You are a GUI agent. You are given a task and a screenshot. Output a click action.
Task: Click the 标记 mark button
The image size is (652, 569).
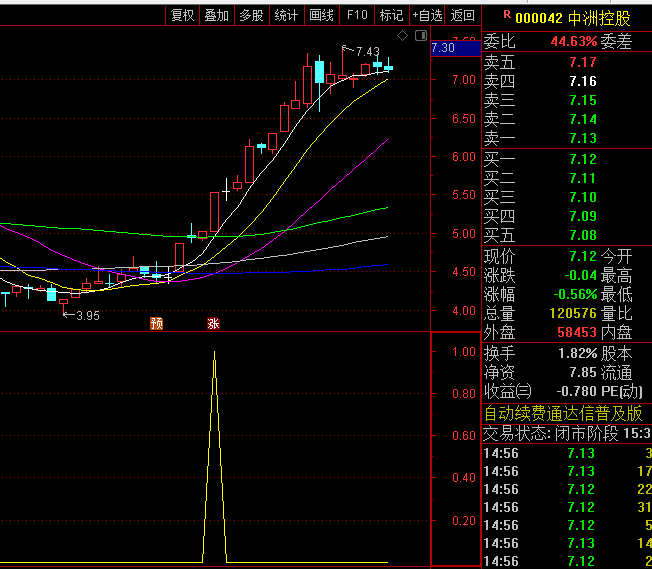pyautogui.click(x=391, y=15)
